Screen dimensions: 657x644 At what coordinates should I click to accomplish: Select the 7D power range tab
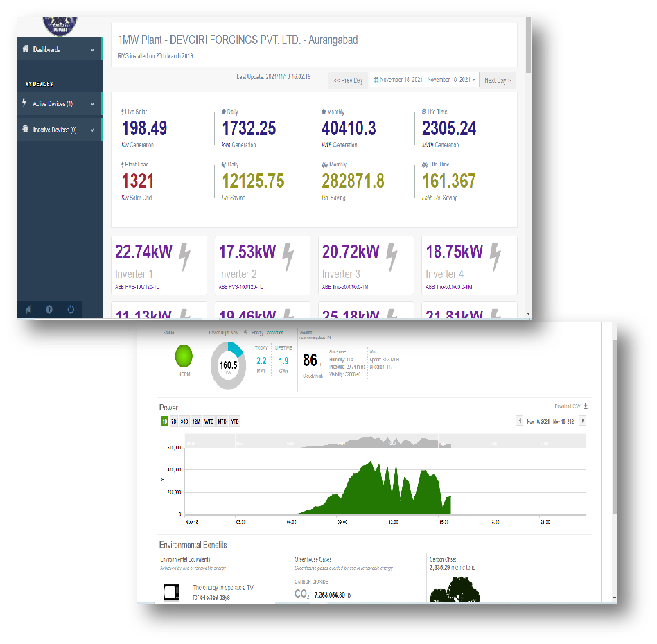174,421
